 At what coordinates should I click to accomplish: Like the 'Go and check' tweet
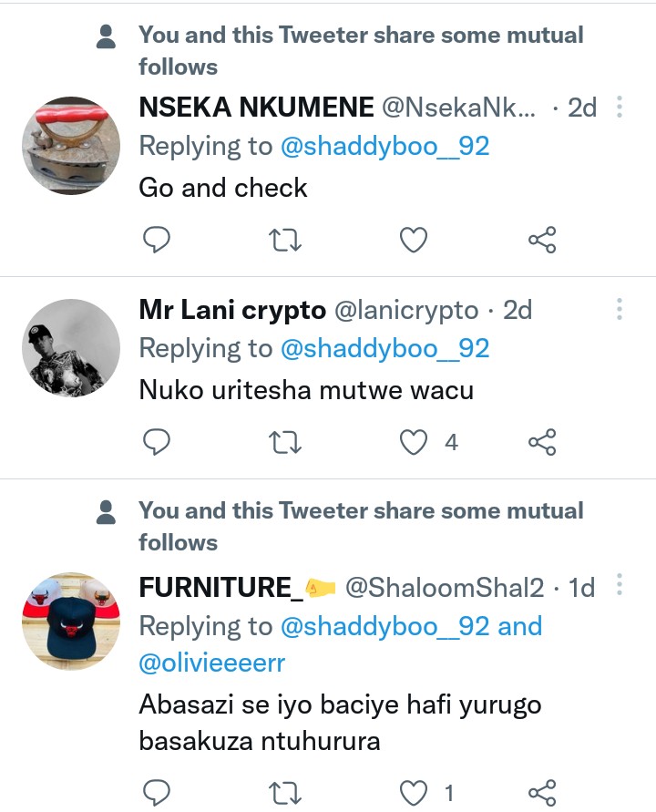tap(415, 240)
